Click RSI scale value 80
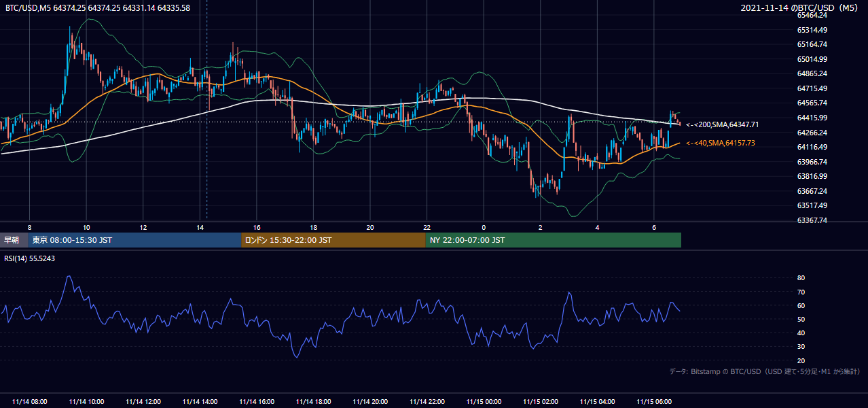This screenshot has height=408, width=868. coord(801,278)
